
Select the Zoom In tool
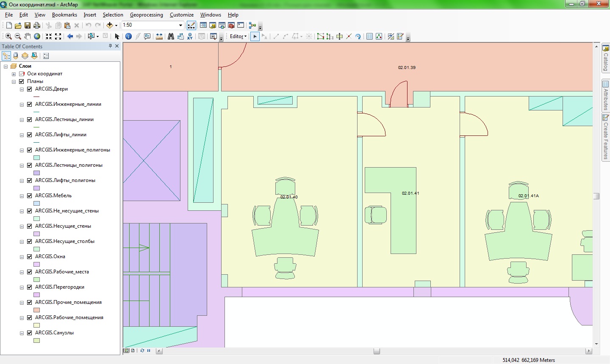[8, 36]
